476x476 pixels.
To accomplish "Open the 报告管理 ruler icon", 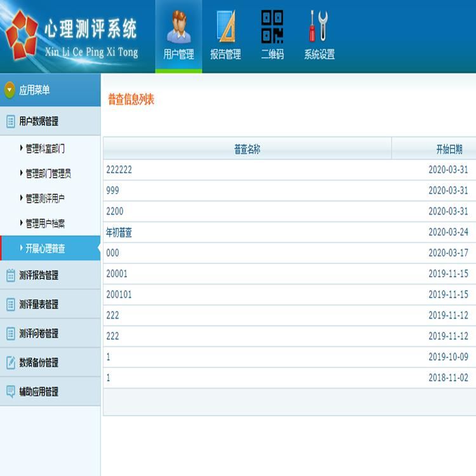I will pyautogui.click(x=226, y=27).
